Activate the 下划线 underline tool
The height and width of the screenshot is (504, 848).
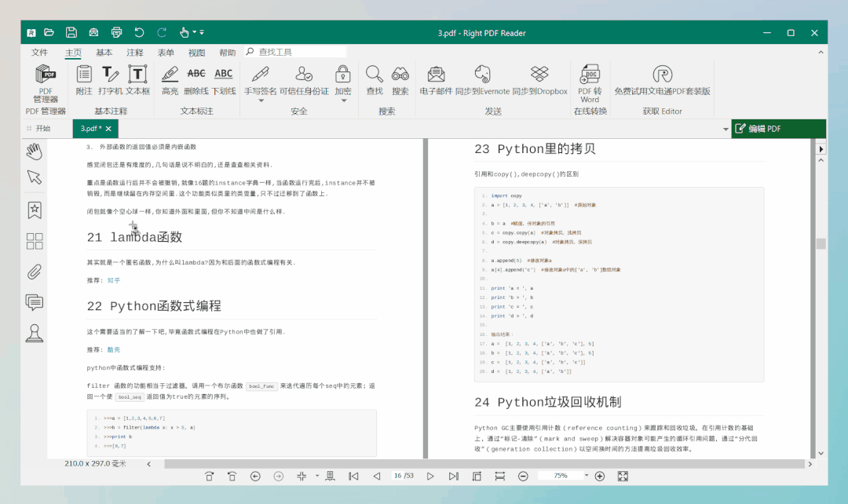tap(223, 80)
